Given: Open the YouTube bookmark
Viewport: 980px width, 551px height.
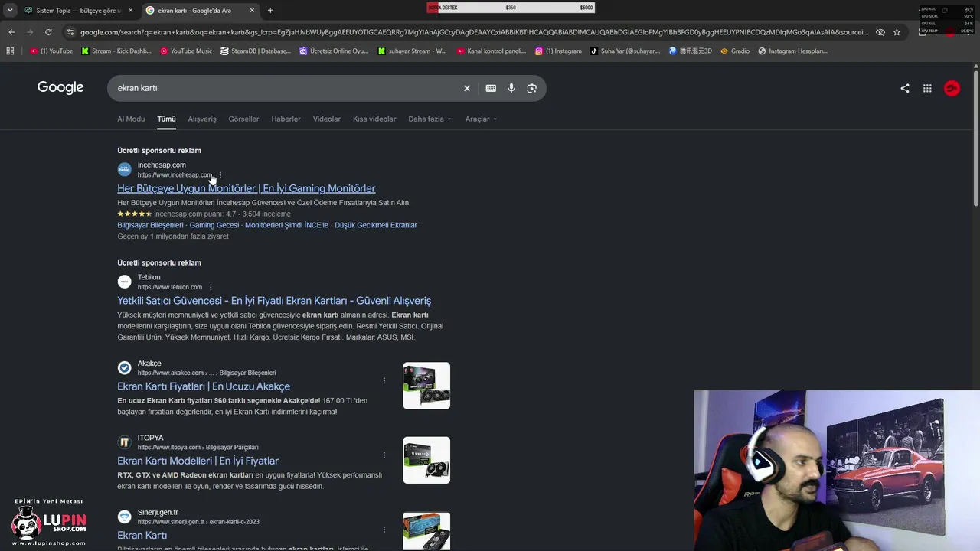Looking at the screenshot, I should (51, 51).
